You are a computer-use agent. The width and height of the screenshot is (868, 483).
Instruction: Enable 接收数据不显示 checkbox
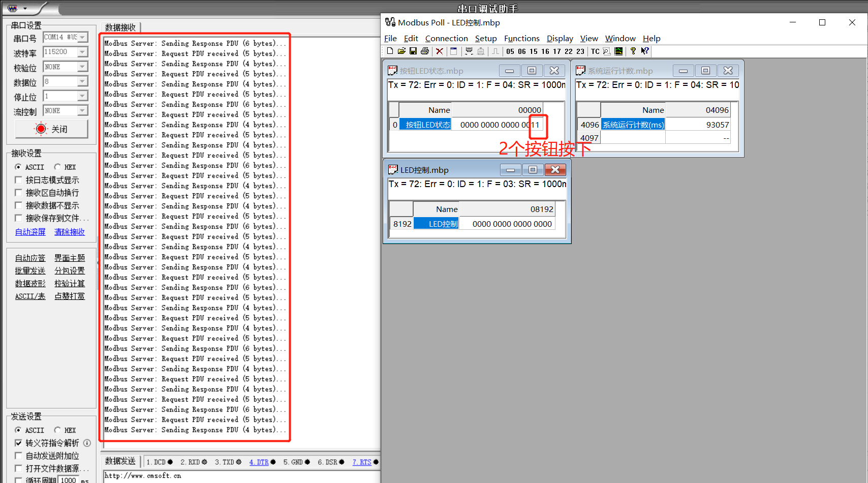click(x=18, y=205)
